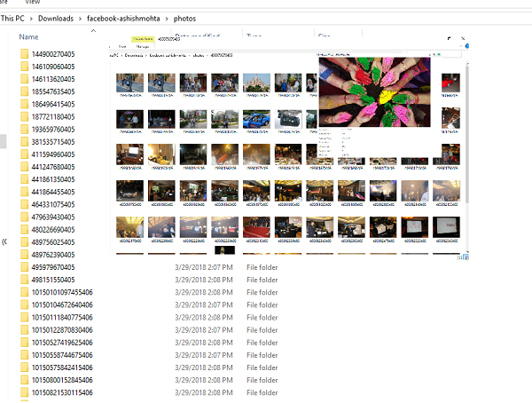Sort by the Name column header
Viewport: 532px width, 403px height.
(28, 37)
